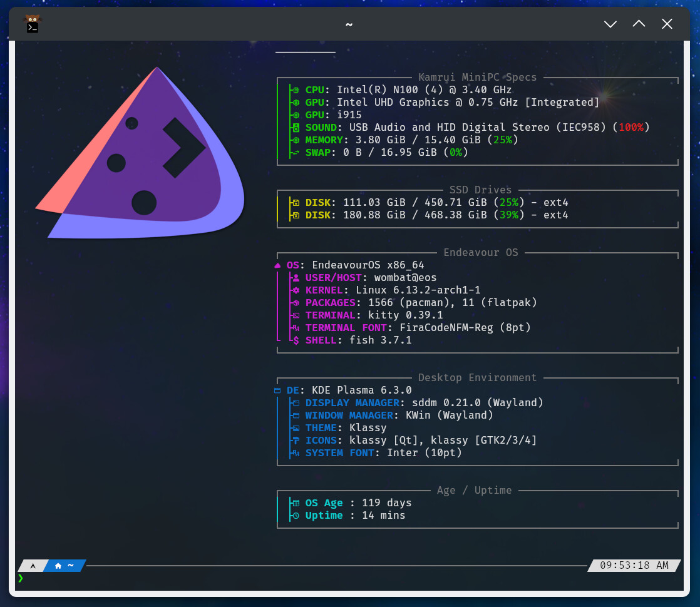Click 'EndeavourOS x86_64' text

pyautogui.click(x=368, y=265)
